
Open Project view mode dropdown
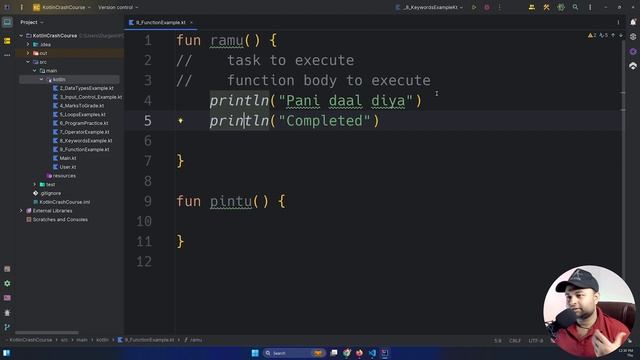click(x=32, y=22)
